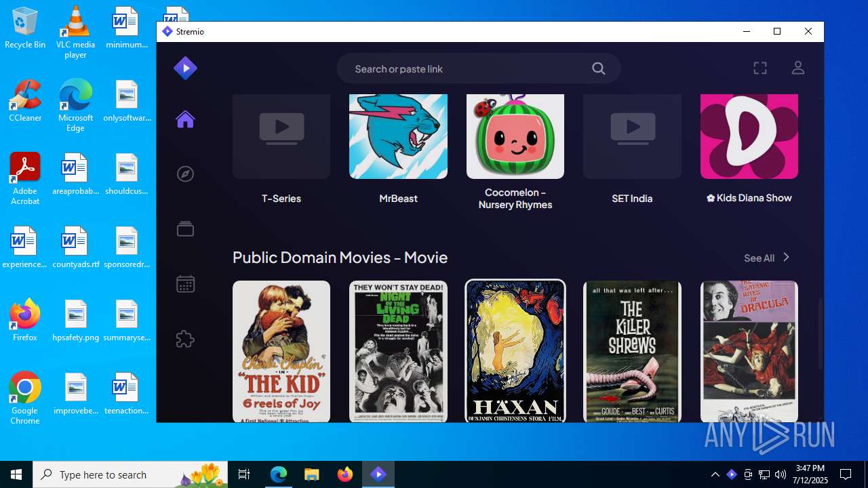
Task: Click the MrBeast channel name
Action: [398, 199]
